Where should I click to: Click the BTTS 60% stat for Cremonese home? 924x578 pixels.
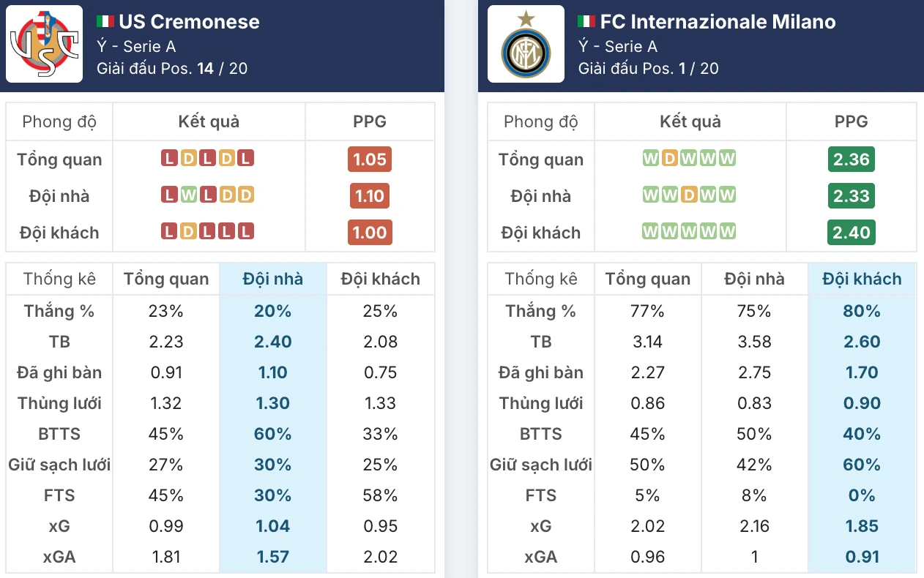coord(272,433)
